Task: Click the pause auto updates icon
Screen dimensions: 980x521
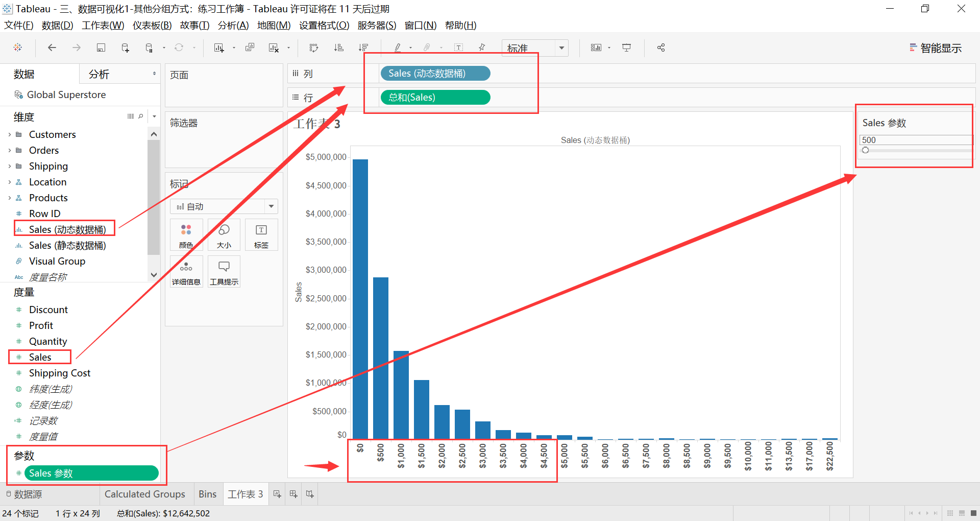Action: (149, 48)
